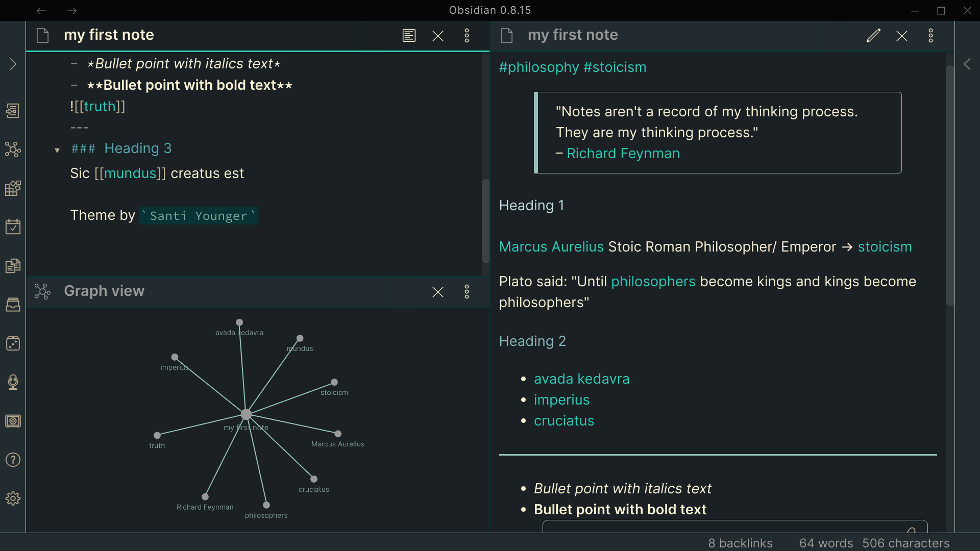The width and height of the screenshot is (980, 551).
Task: Click the #philosophy tag
Action: coord(537,67)
